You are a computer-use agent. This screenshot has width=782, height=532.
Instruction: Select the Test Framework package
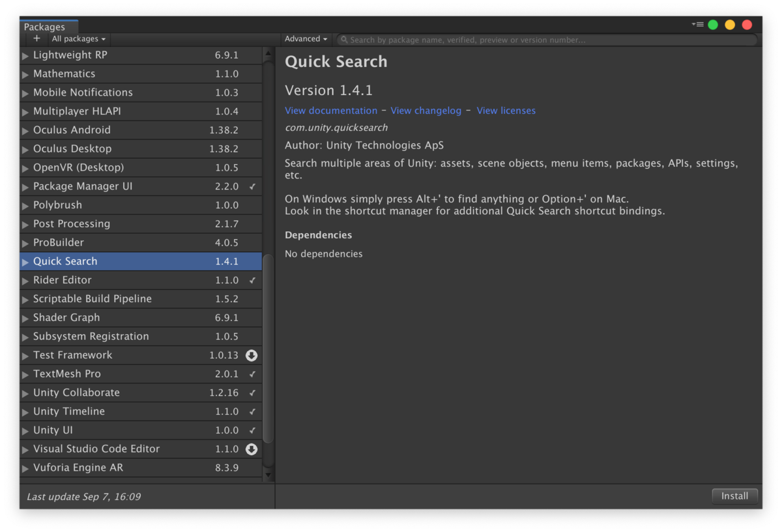[x=141, y=356]
